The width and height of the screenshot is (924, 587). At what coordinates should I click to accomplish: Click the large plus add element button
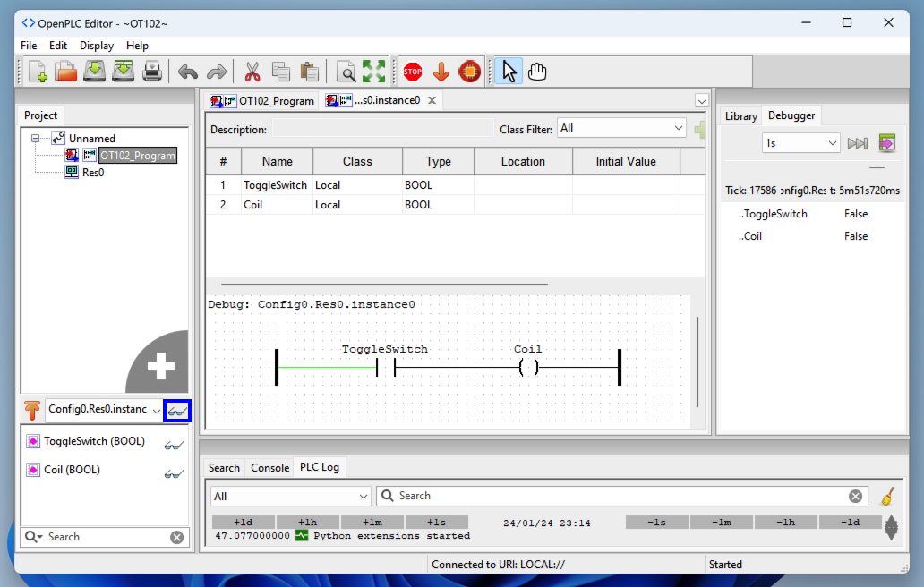tap(161, 366)
